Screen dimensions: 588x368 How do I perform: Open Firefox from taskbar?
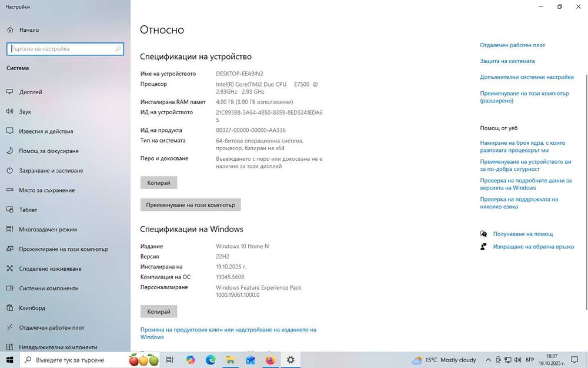270,360
